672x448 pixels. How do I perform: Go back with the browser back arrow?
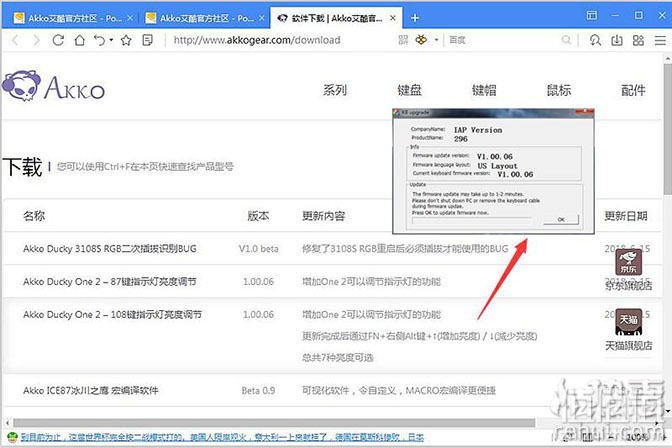(15, 40)
